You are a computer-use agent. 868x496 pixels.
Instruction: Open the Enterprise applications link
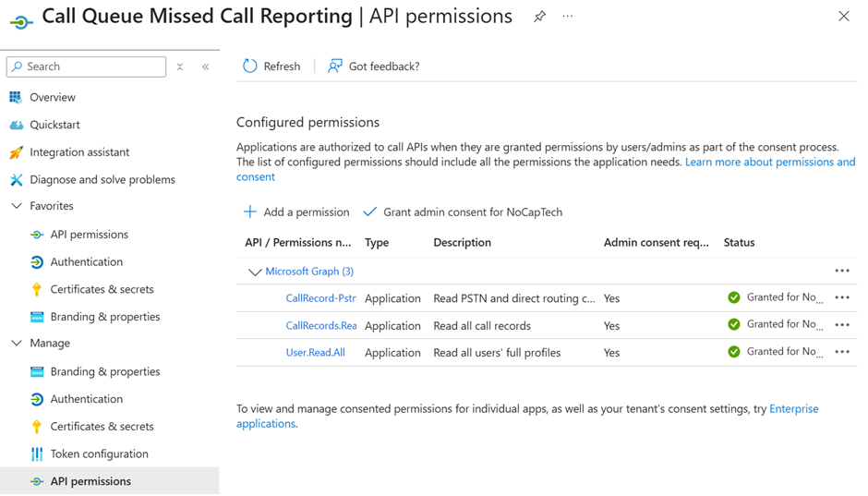793,408
